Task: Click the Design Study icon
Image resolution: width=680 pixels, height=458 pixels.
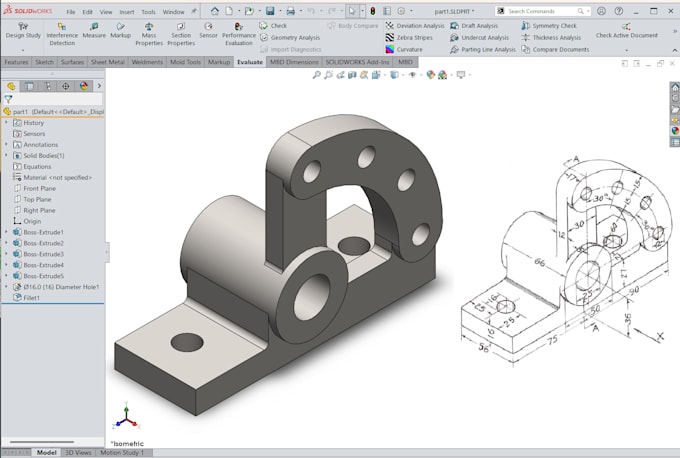Action: coord(23,26)
